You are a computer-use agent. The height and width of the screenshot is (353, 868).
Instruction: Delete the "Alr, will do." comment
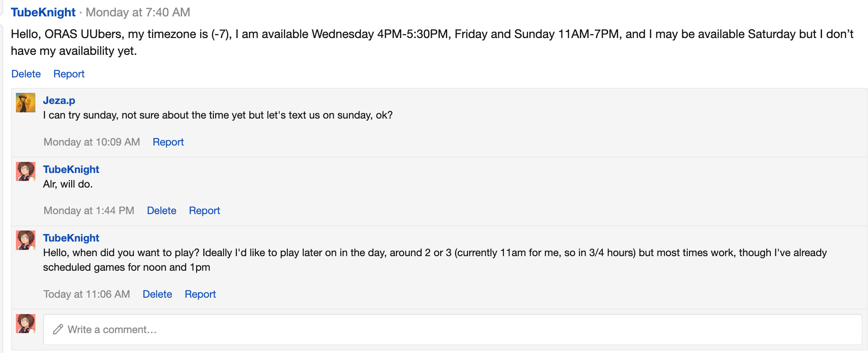(161, 211)
